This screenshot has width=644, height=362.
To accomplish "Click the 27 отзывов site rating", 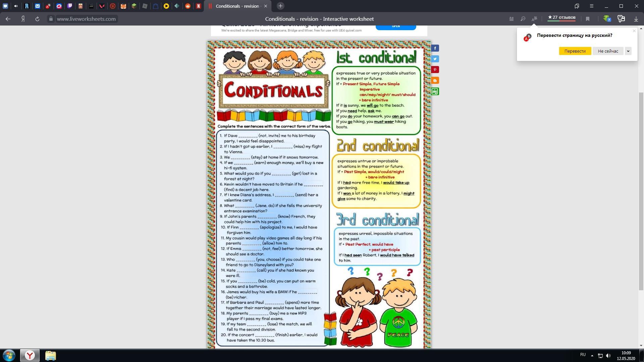I will (561, 18).
